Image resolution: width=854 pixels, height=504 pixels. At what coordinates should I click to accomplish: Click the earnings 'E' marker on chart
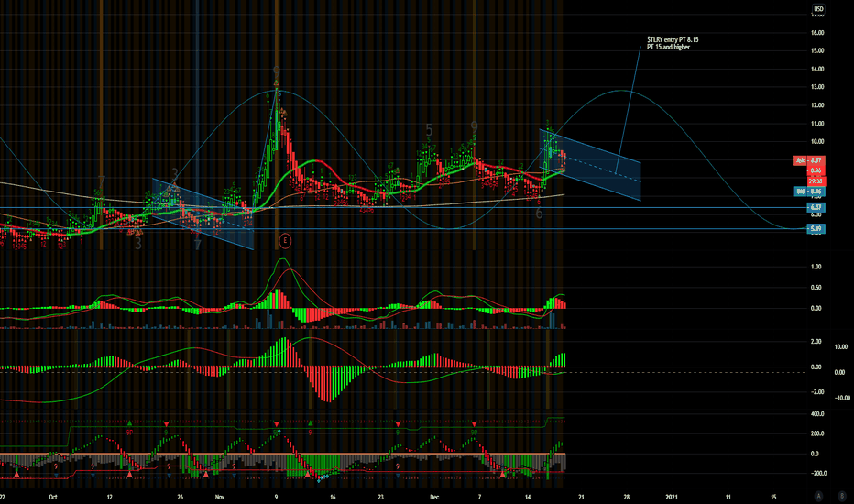[285, 240]
